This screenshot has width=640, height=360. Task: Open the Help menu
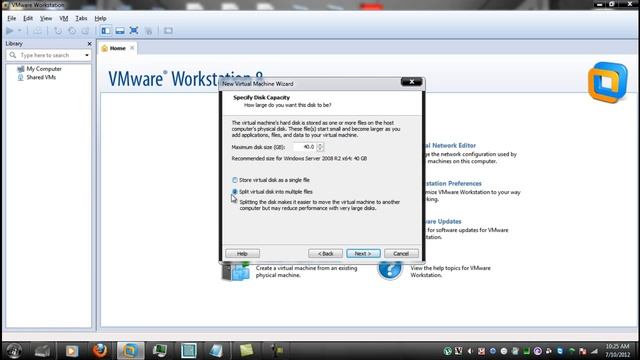coord(100,18)
